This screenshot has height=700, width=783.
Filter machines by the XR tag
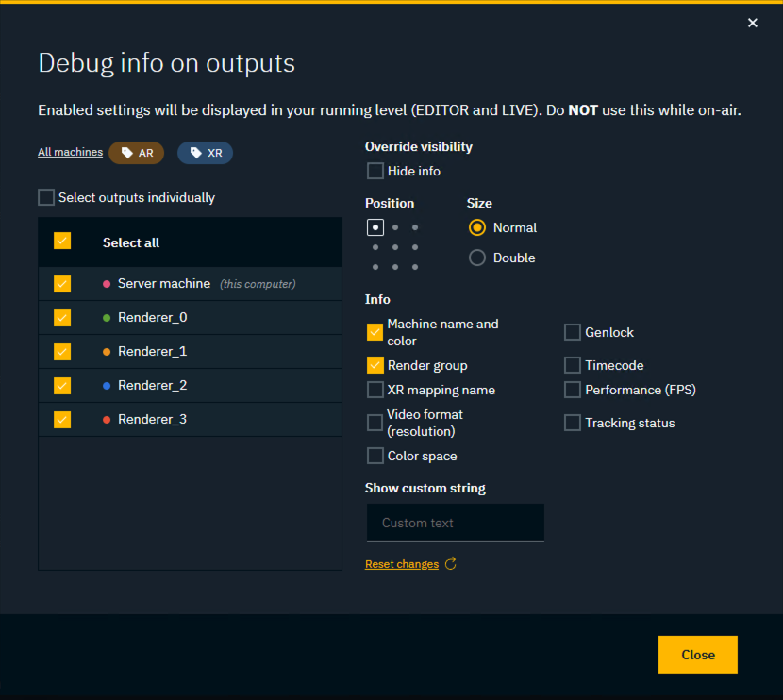(x=206, y=153)
